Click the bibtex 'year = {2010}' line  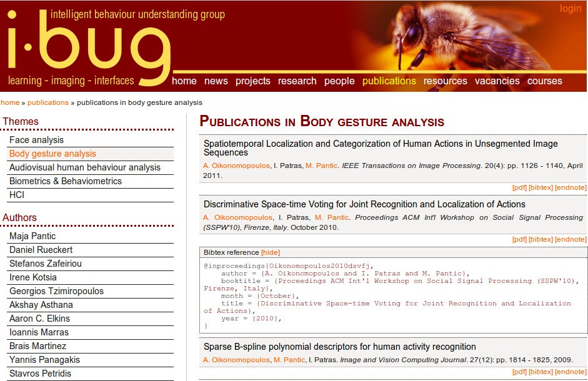251,319
